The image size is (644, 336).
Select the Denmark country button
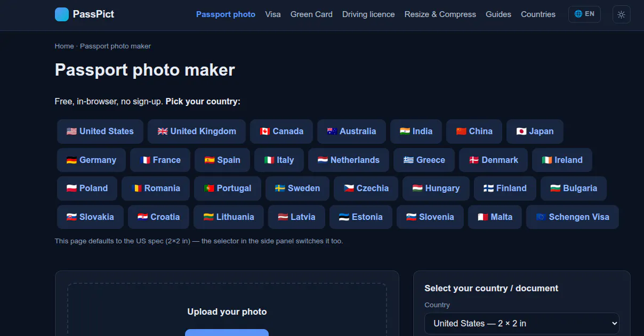click(493, 160)
